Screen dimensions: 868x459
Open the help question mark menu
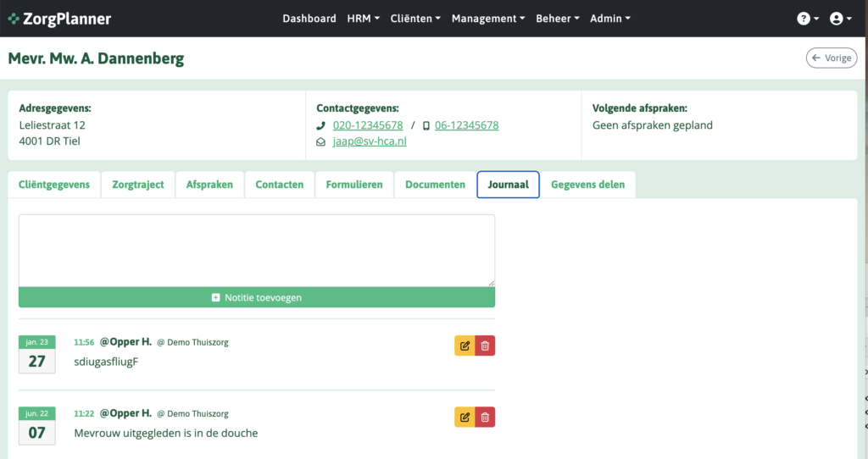808,19
